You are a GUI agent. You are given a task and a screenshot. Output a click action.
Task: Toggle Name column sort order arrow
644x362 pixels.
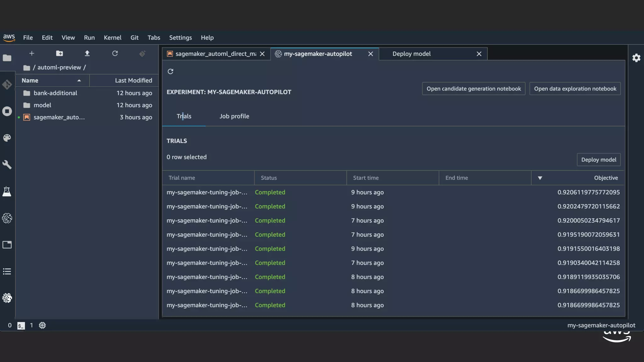pos(79,80)
